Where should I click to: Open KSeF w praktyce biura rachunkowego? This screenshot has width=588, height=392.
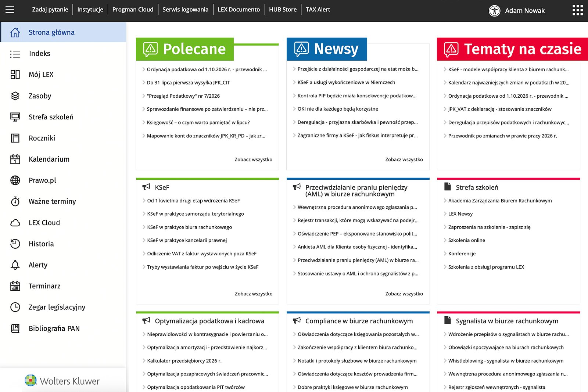(x=190, y=227)
